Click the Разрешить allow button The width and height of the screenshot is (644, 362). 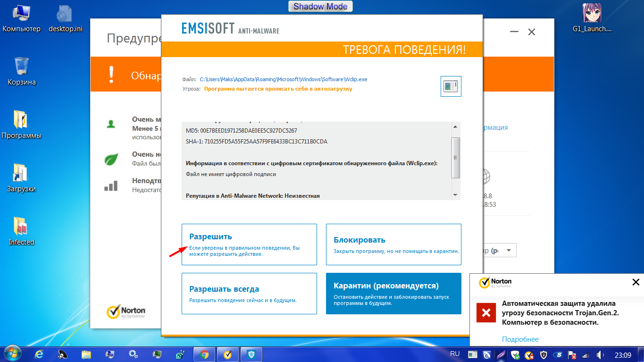[249, 244]
